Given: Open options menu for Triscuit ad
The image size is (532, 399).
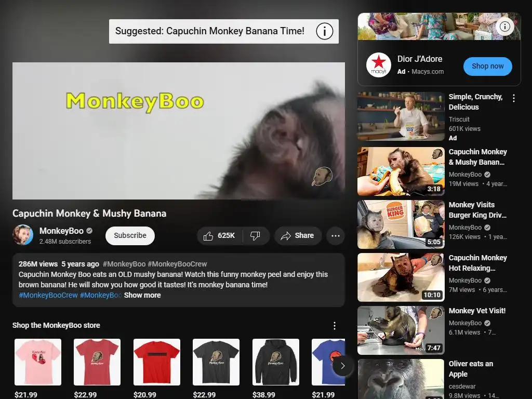Looking at the screenshot, I should (x=514, y=98).
